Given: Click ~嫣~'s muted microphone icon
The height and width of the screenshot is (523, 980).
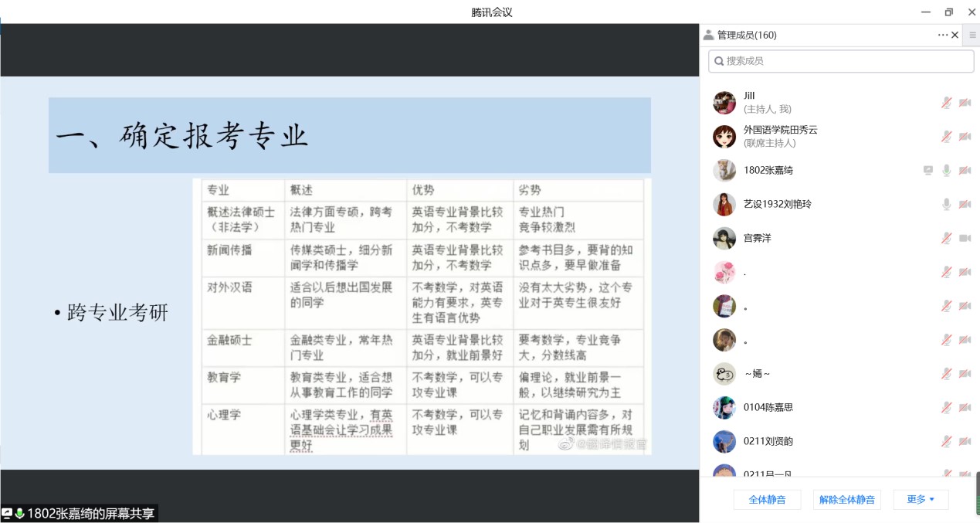Looking at the screenshot, I should pyautogui.click(x=946, y=374).
